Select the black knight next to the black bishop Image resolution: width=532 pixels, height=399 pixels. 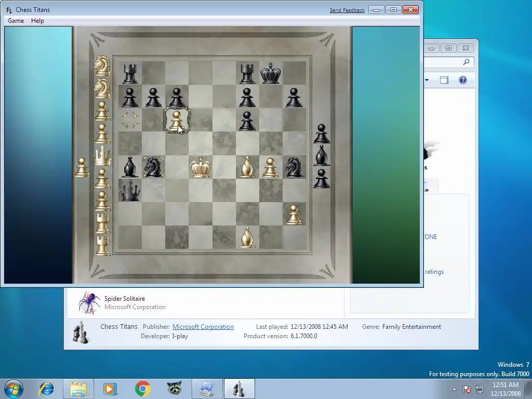click(154, 167)
